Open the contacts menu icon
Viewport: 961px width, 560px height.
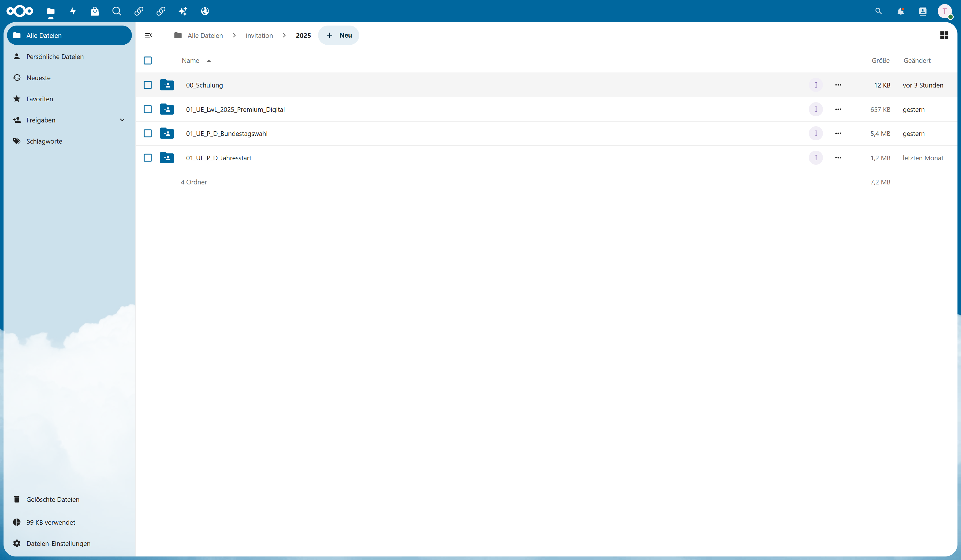click(x=923, y=11)
